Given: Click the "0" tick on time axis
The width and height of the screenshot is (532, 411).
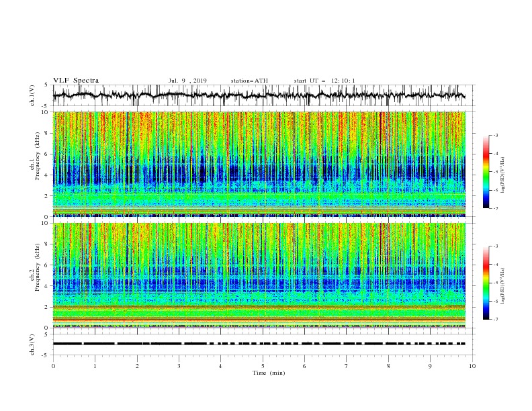Looking at the screenshot, I should click(53, 366).
